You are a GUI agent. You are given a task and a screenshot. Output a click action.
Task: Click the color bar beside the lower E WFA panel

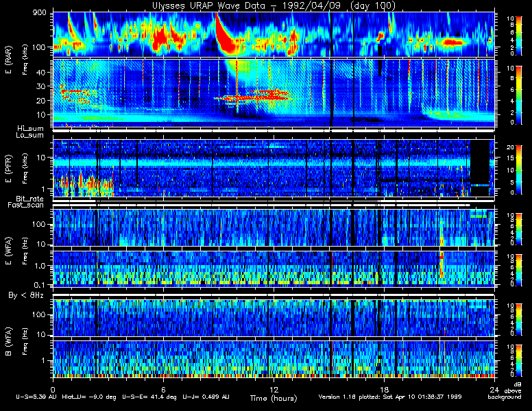coord(518,271)
